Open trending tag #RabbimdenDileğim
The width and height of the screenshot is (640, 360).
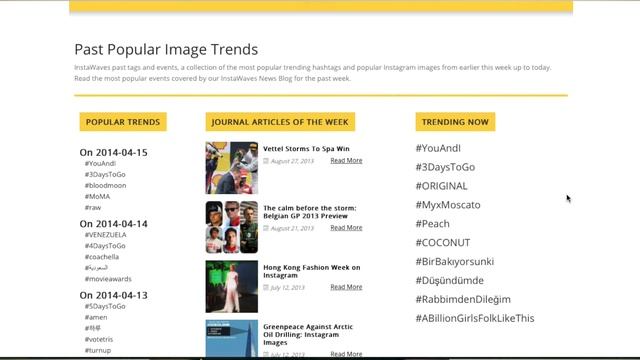pyautogui.click(x=463, y=299)
